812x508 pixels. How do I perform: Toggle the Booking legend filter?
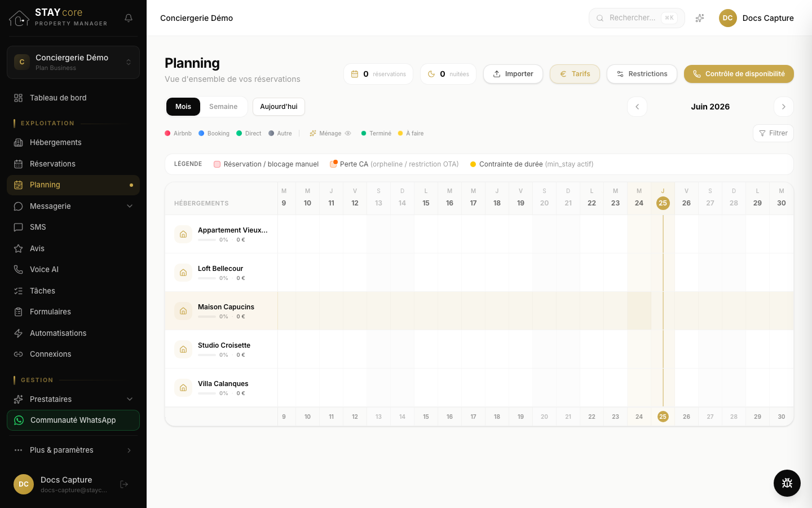(x=214, y=133)
